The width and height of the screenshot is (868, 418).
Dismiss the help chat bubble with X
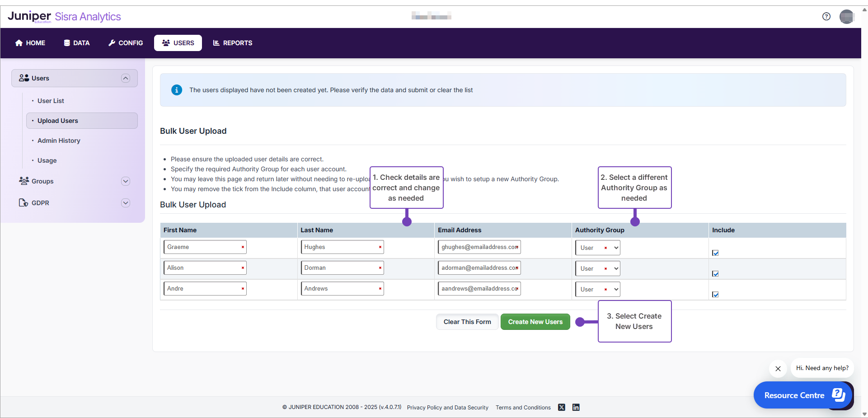[x=778, y=369]
